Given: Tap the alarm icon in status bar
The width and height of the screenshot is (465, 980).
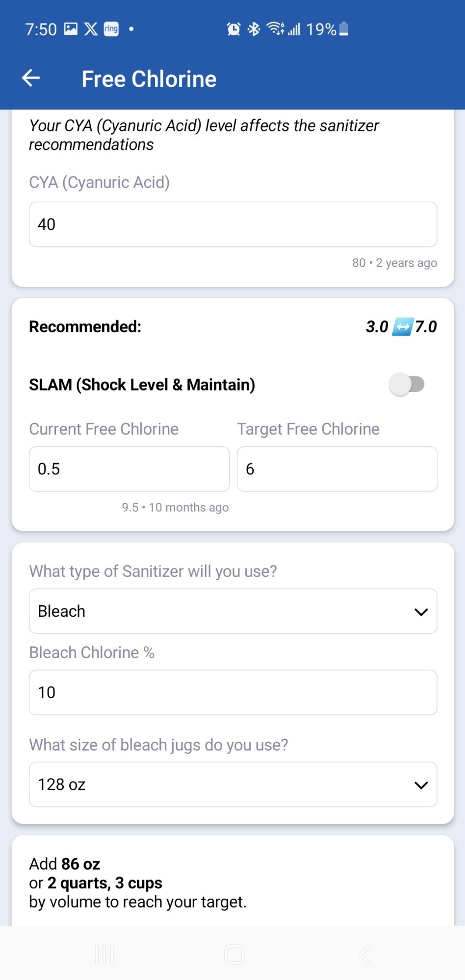Looking at the screenshot, I should (233, 29).
